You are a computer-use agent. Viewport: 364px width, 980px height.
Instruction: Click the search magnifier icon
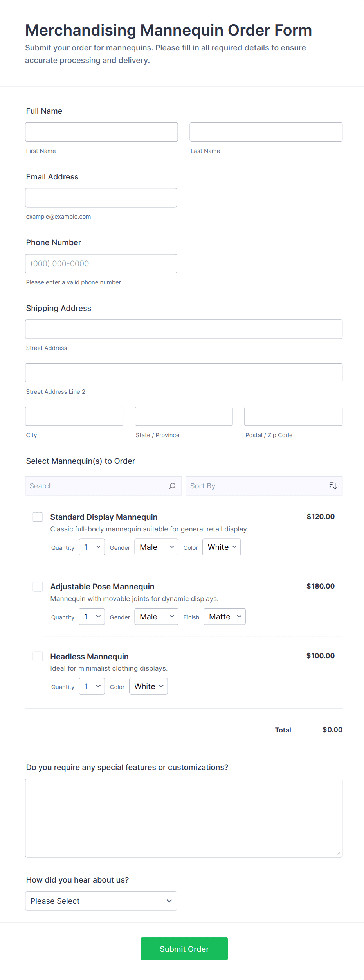(172, 486)
